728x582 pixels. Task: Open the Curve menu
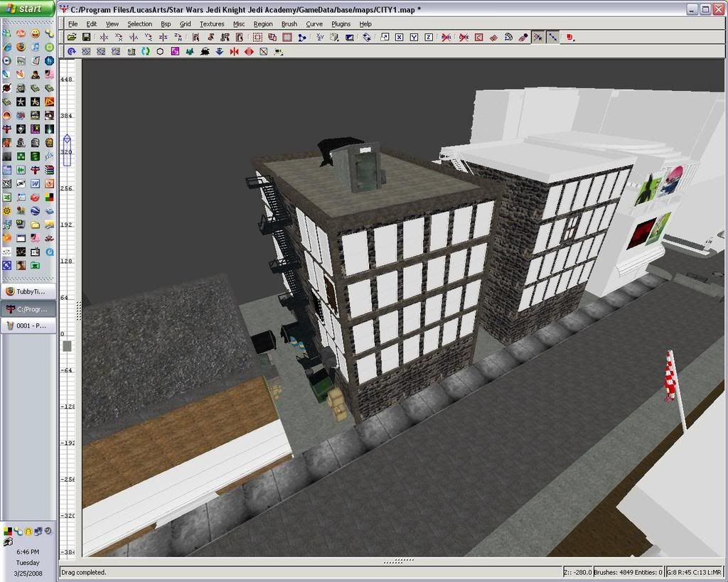[314, 23]
